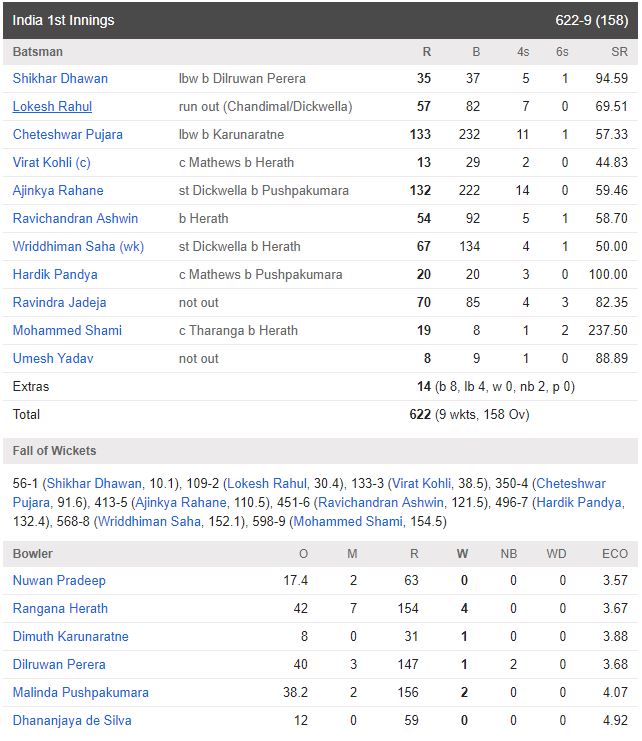Open Ajinkya Rahane batsman row link

[58, 190]
